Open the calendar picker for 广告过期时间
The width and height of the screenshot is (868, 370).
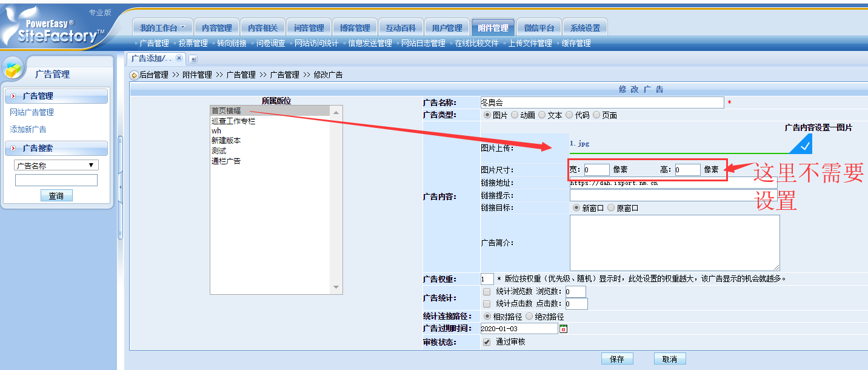click(x=563, y=329)
